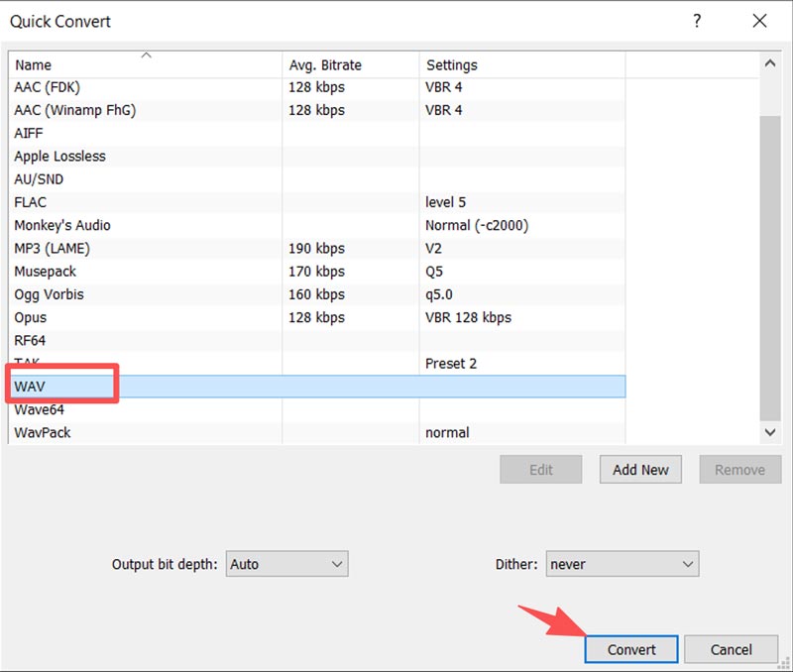Select the Ogg Vorbis preset

(x=316, y=294)
